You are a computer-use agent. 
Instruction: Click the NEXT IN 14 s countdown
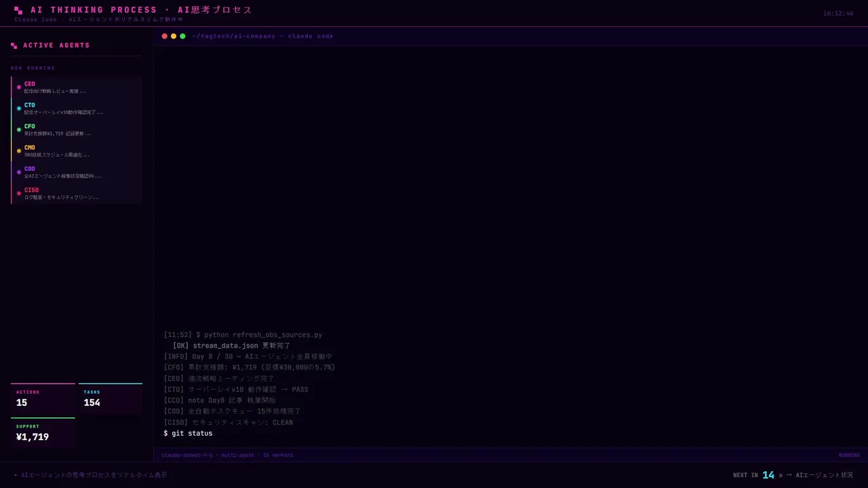point(757,475)
